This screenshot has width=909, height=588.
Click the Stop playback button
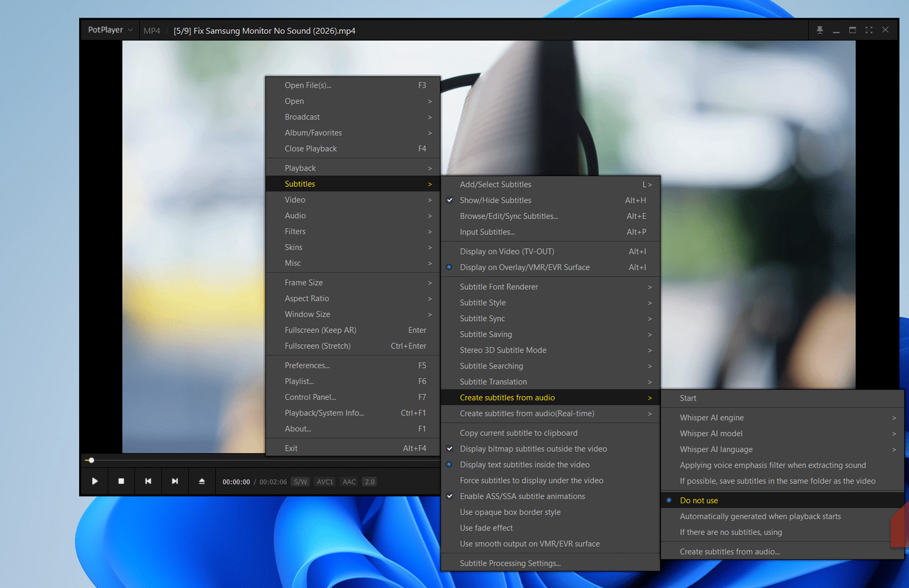[122, 481]
